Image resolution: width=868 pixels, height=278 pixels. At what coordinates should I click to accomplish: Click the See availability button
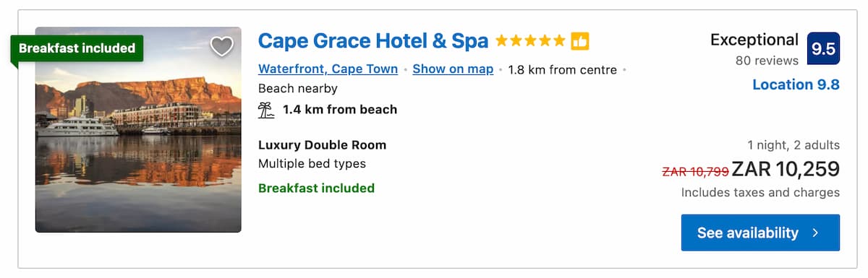(x=760, y=233)
